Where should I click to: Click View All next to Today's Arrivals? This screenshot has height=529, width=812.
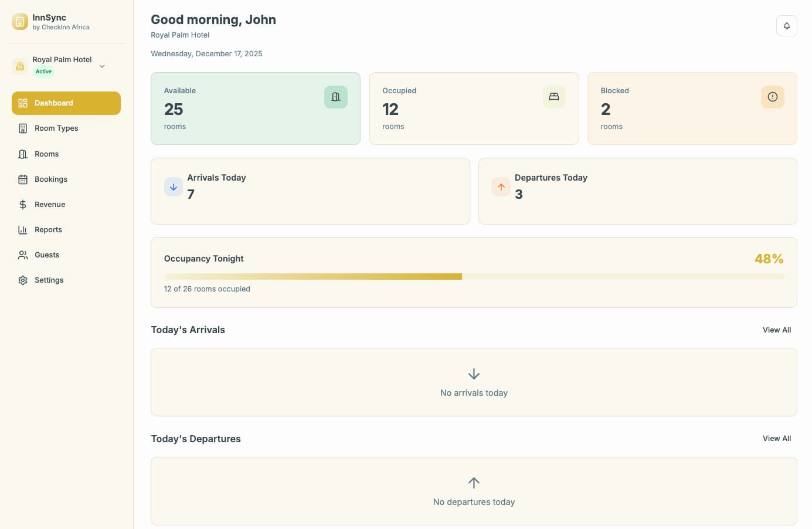(777, 330)
